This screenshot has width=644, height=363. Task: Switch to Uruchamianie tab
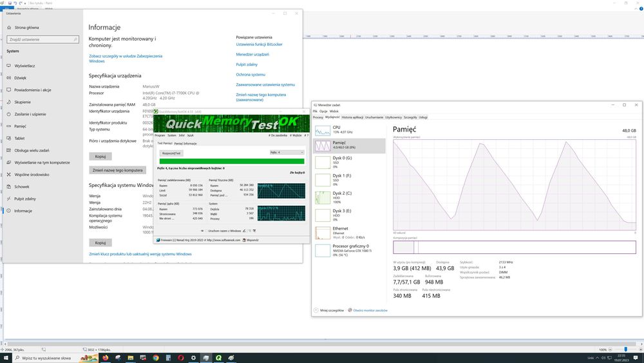[x=374, y=117]
